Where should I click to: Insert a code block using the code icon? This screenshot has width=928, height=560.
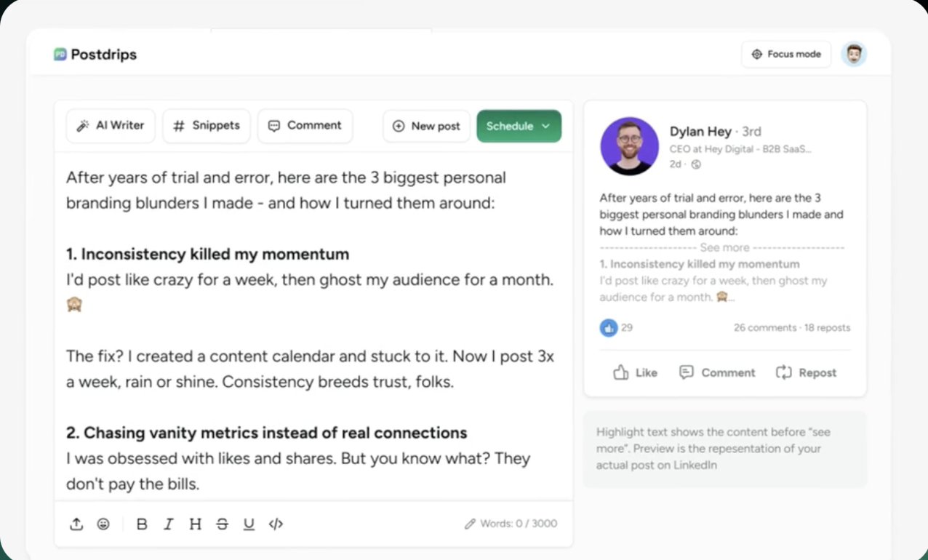point(276,523)
